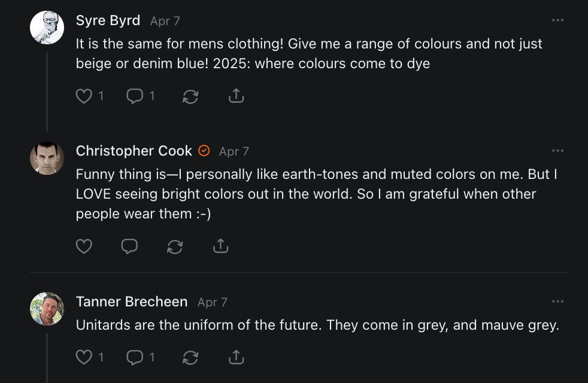
Task: Share Syre Byrd's comment
Action: [x=237, y=96]
